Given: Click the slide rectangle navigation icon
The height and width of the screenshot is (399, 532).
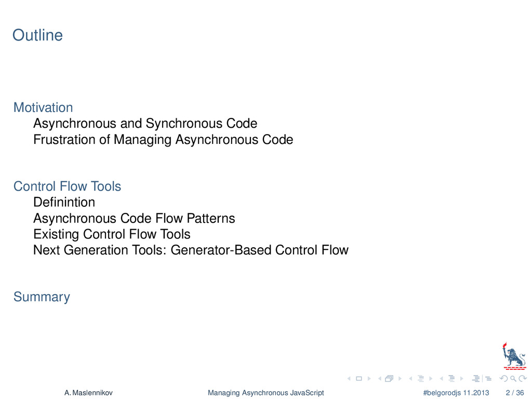Looking at the screenshot, I should coord(358,379).
